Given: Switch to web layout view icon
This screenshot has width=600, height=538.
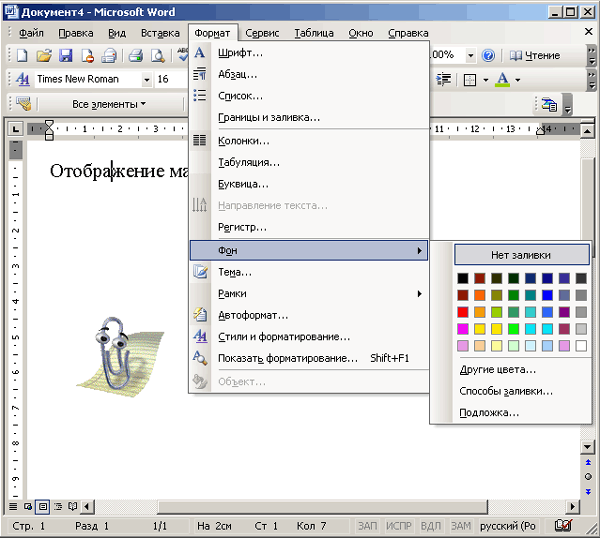Looking at the screenshot, I should (x=28, y=507).
